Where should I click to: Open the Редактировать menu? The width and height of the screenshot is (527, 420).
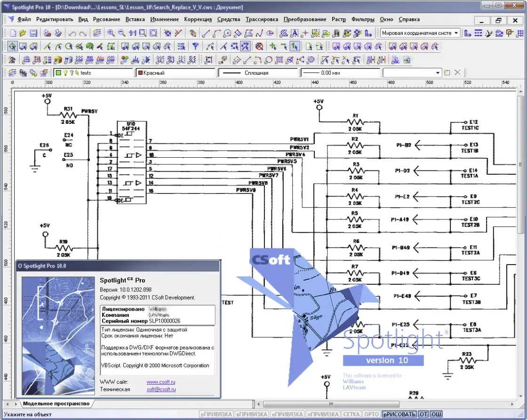click(x=55, y=19)
